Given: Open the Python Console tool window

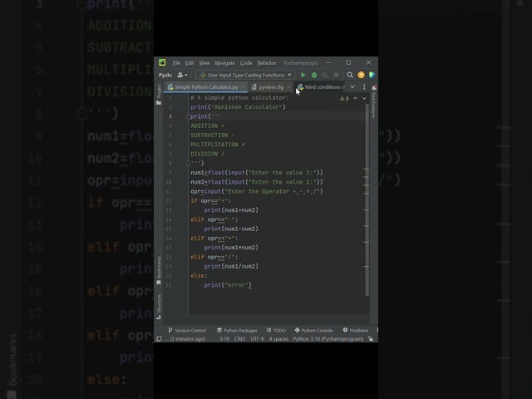Looking at the screenshot, I should (x=313, y=330).
